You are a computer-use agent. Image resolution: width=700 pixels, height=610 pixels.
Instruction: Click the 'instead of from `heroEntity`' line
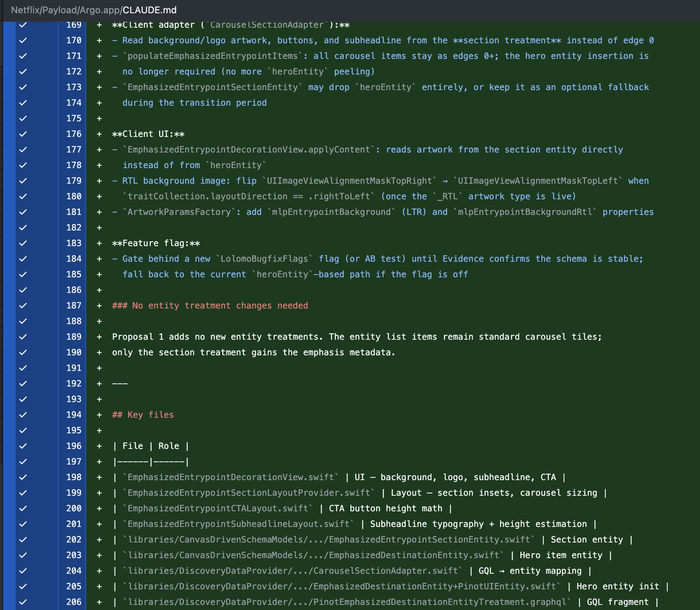194,165
